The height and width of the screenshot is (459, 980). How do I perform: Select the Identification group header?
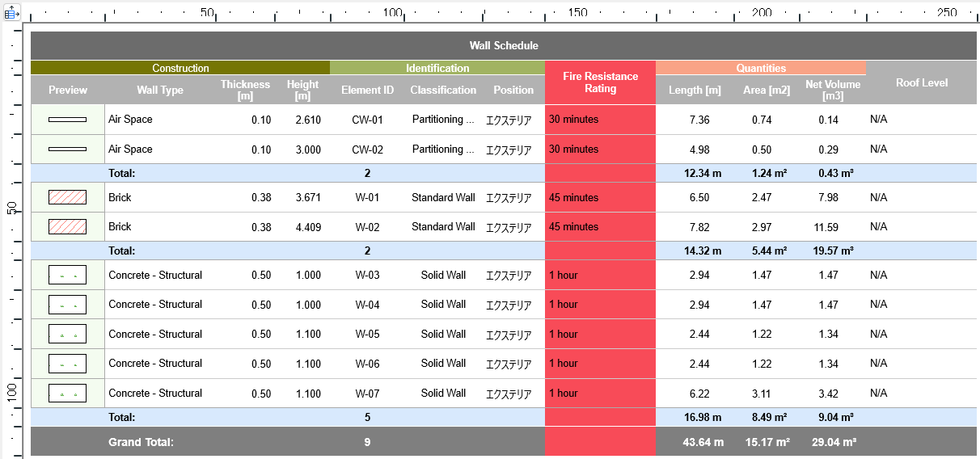437,69
